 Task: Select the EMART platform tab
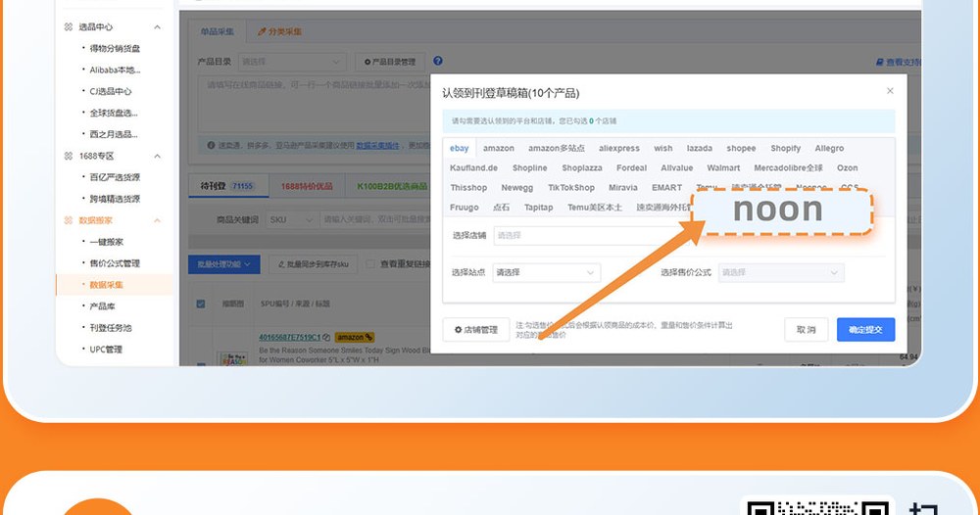click(x=666, y=187)
